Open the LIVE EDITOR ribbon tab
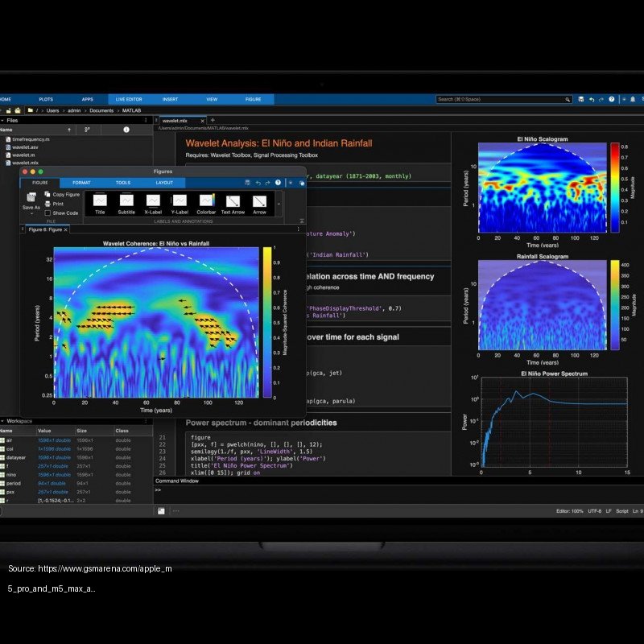 point(129,99)
